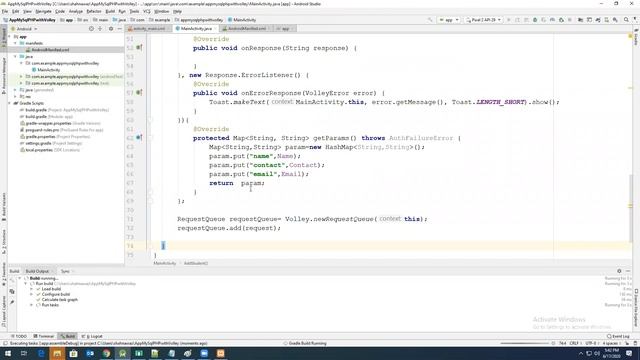The image size is (640, 360).
Task: Open the app run configuration dropdown
Action: [449, 20]
